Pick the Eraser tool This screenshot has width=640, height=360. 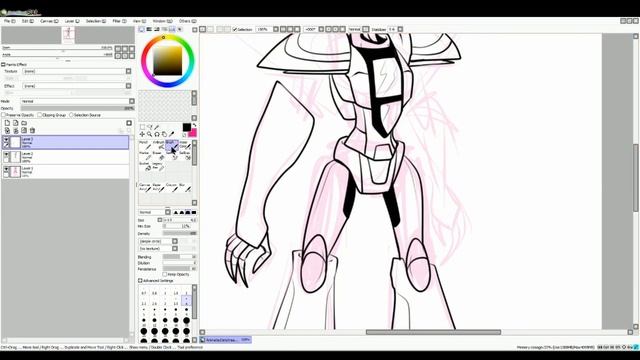[158, 156]
